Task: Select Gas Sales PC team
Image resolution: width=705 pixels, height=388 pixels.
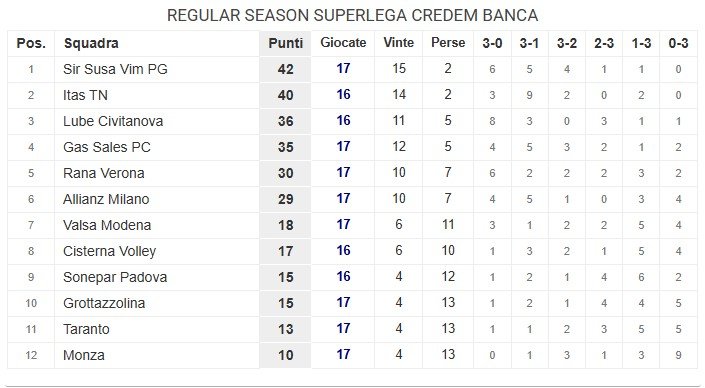Action: click(x=107, y=147)
